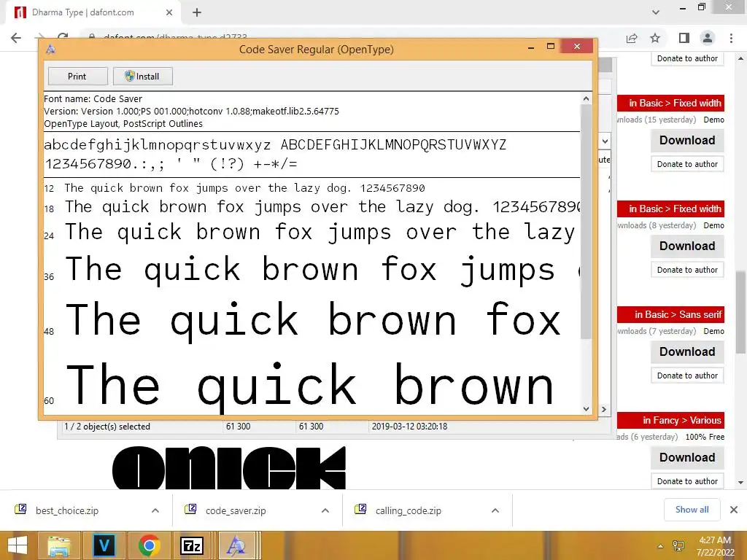
Task: Click dropdown arrow behind font viewer right edge
Action: pyautogui.click(x=605, y=141)
